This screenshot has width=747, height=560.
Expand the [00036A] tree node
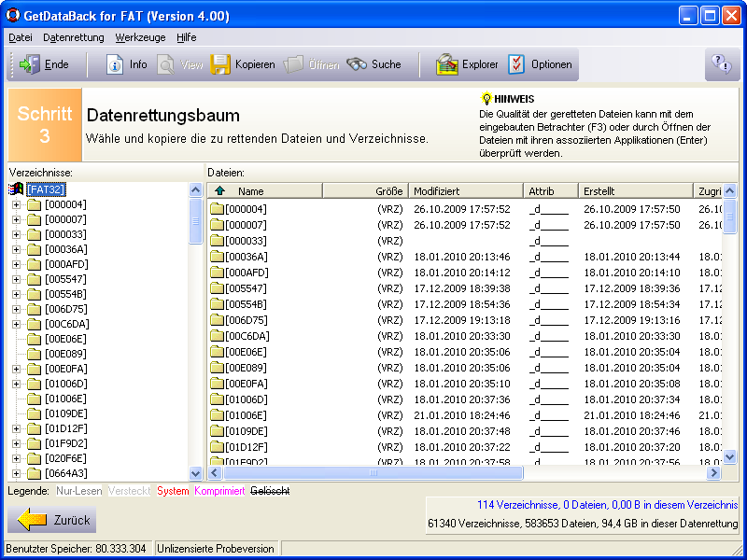tap(16, 249)
